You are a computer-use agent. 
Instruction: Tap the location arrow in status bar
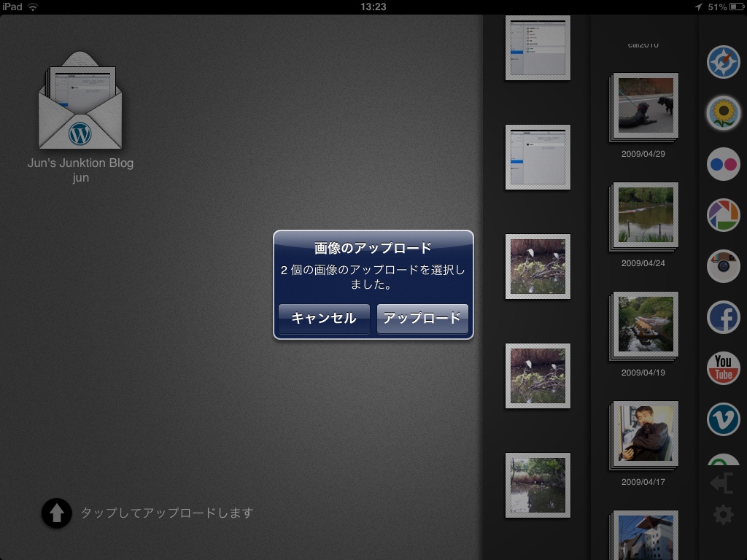pos(698,7)
